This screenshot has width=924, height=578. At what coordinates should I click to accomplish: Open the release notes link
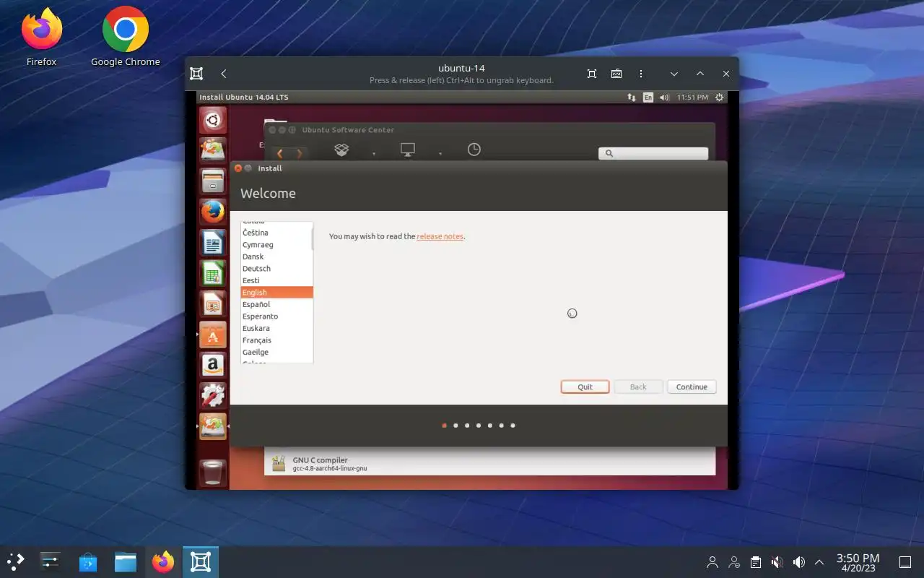click(x=440, y=236)
